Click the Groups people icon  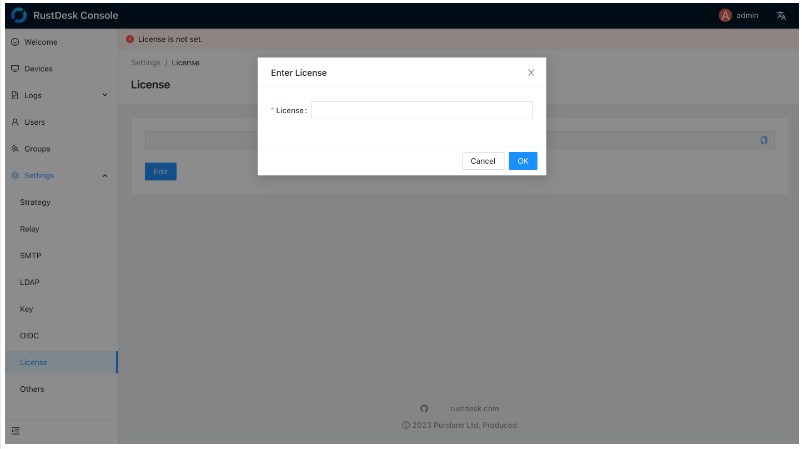pyautogui.click(x=15, y=148)
